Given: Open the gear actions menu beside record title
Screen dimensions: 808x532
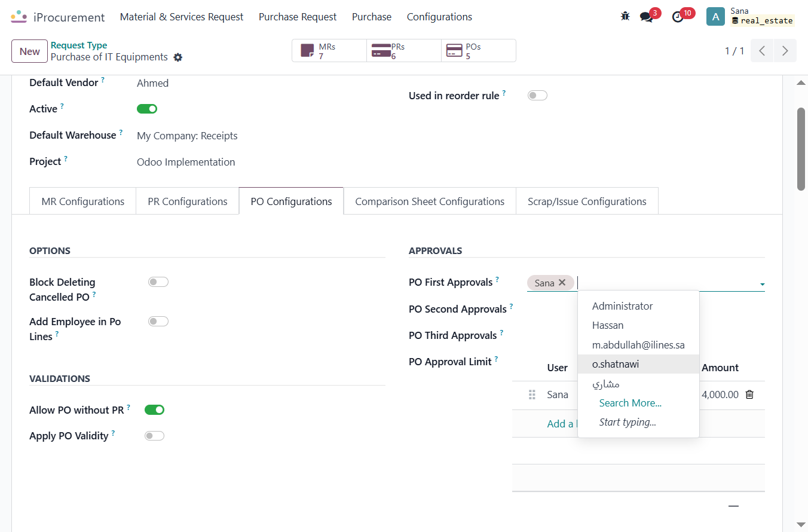Looking at the screenshot, I should point(177,57).
